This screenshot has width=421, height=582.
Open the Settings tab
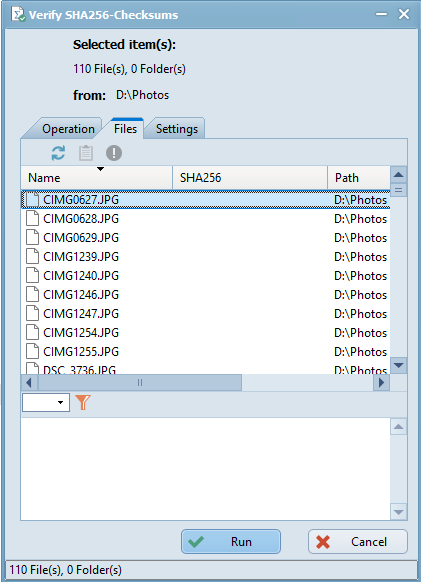(177, 129)
